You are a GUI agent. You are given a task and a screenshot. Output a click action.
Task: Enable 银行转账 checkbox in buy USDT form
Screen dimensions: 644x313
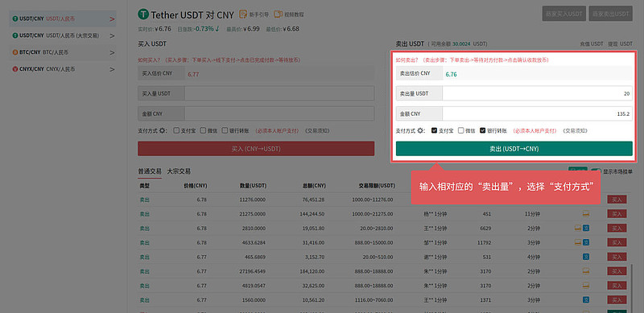pos(225,130)
